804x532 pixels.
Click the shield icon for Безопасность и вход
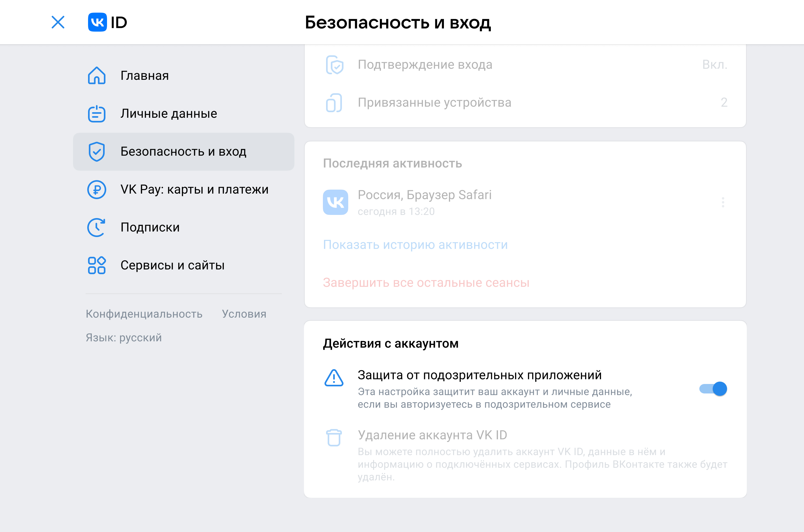(97, 151)
